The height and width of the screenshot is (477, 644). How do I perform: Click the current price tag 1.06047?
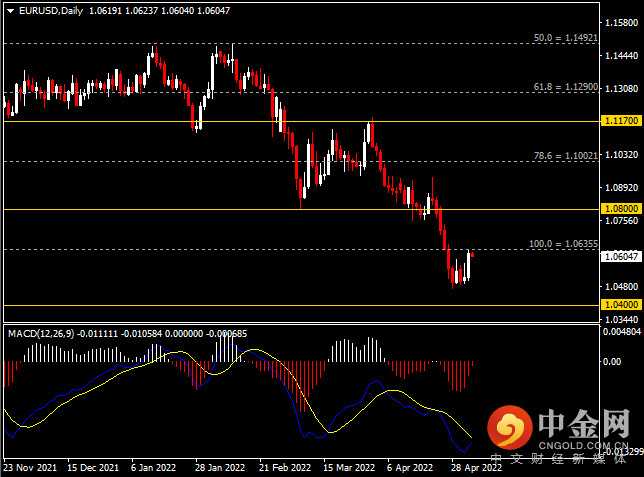pos(621,257)
